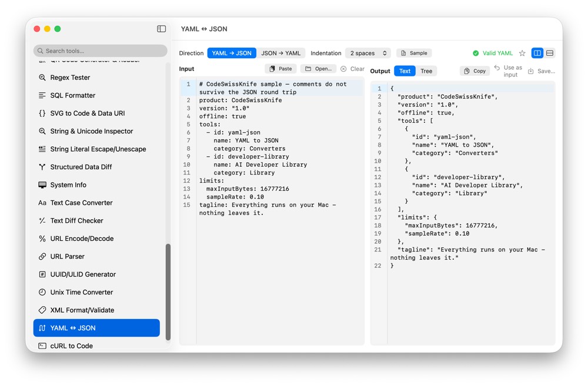Open Text Diff Checker tool

[96, 221]
